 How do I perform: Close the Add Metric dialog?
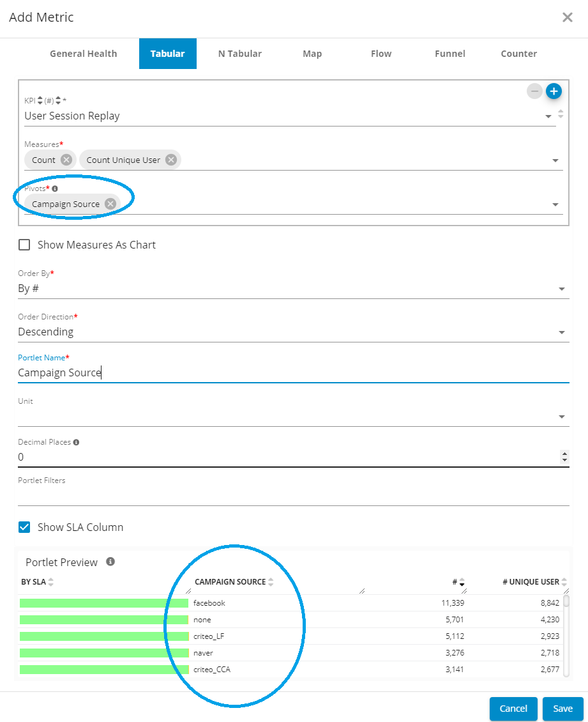coord(567,17)
